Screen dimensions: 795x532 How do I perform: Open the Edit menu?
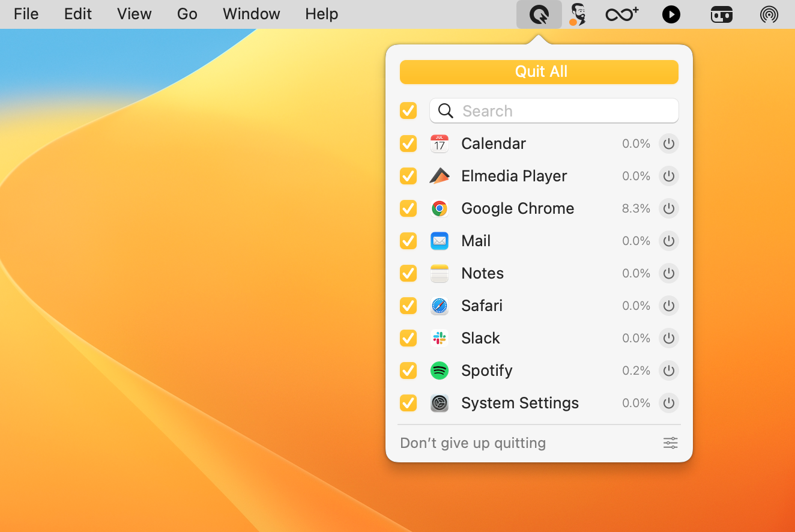click(78, 14)
